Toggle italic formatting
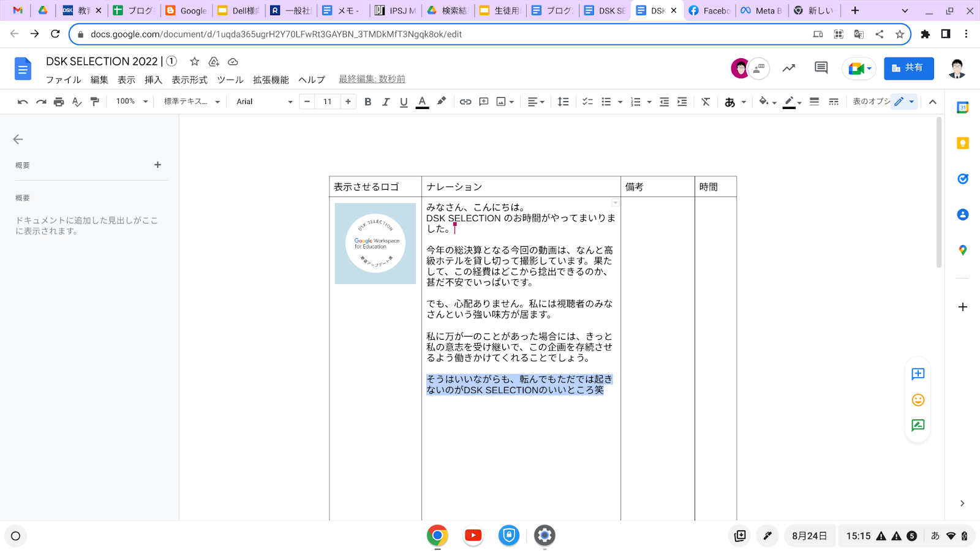The image size is (980, 551). pyautogui.click(x=386, y=102)
